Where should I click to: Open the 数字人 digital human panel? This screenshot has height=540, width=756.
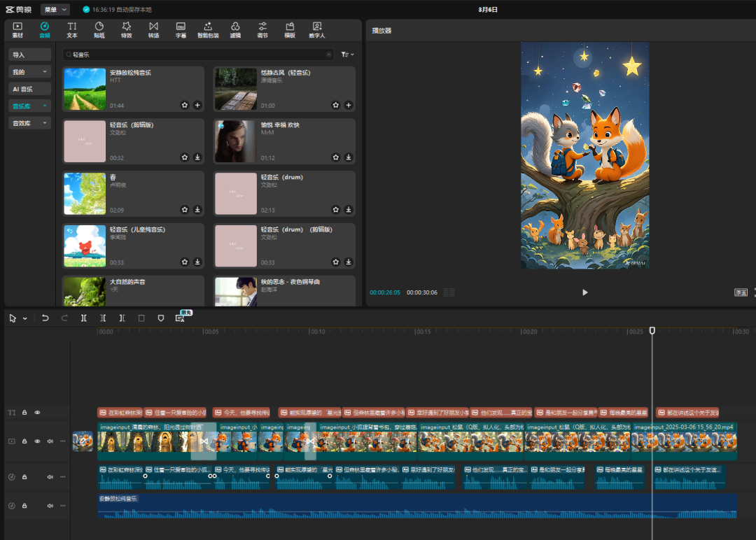pos(317,30)
